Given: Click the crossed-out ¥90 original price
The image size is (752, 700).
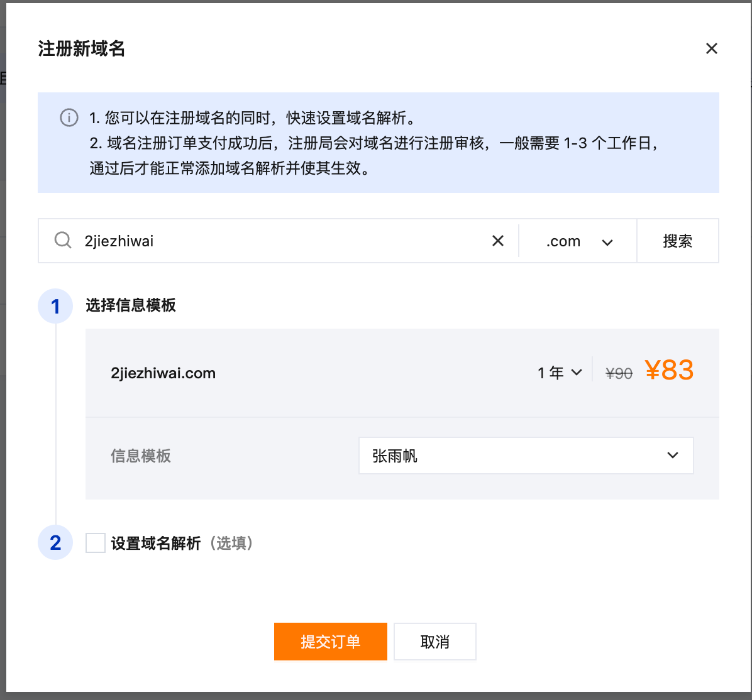Looking at the screenshot, I should point(619,374).
